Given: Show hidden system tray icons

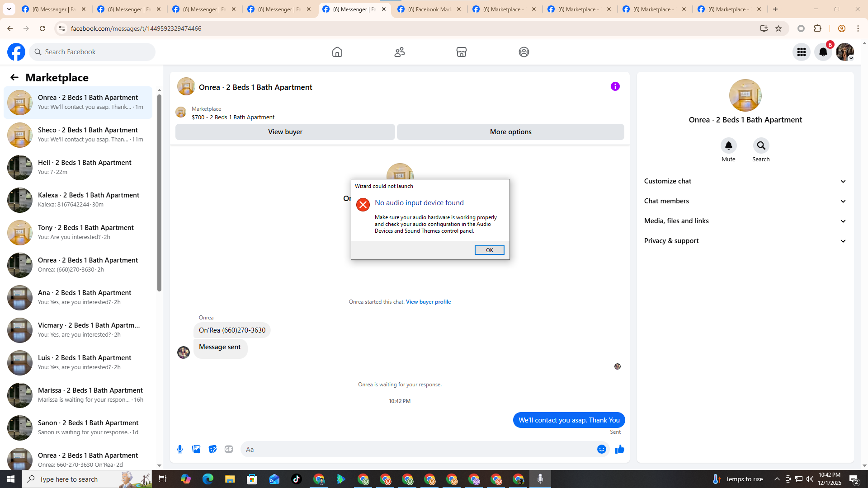Looking at the screenshot, I should tap(777, 479).
